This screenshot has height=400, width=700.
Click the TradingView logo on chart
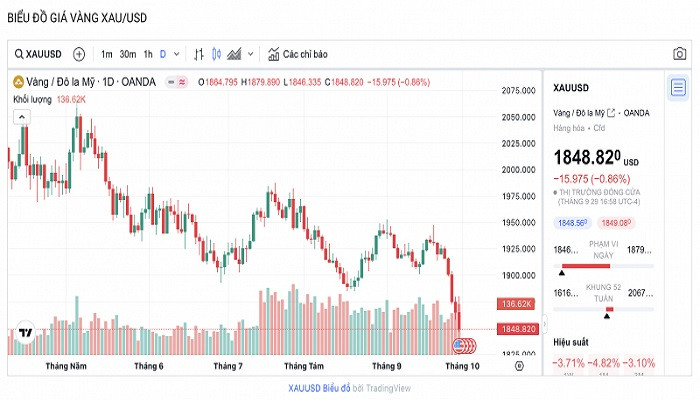tap(26, 332)
